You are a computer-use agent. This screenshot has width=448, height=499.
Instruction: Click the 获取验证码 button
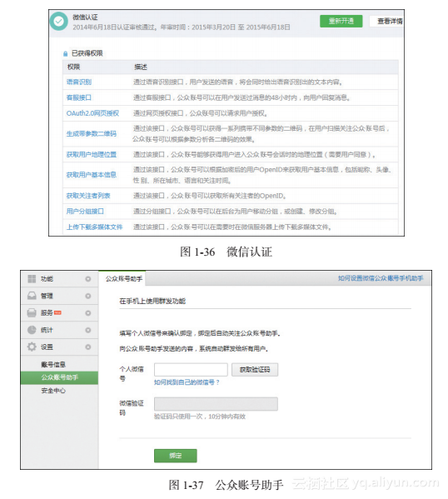[x=255, y=370]
